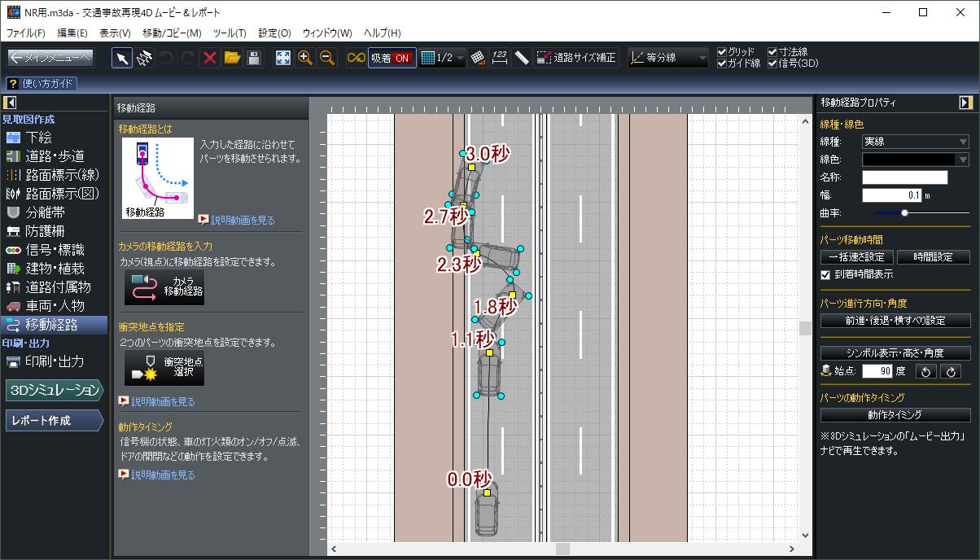The width and height of the screenshot is (980, 560).
Task: Toggle the 寸法線 checkbox
Action: pos(772,52)
